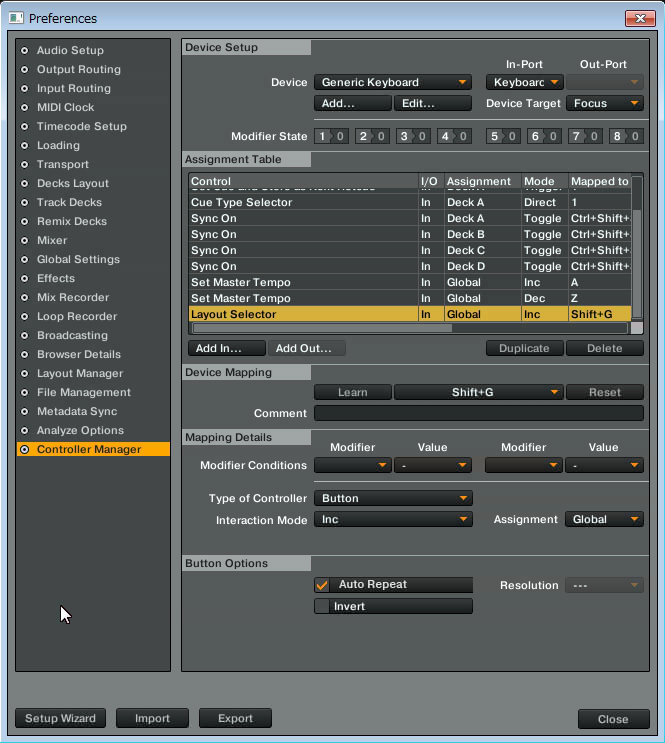Select Layout Selector row

[410, 314]
